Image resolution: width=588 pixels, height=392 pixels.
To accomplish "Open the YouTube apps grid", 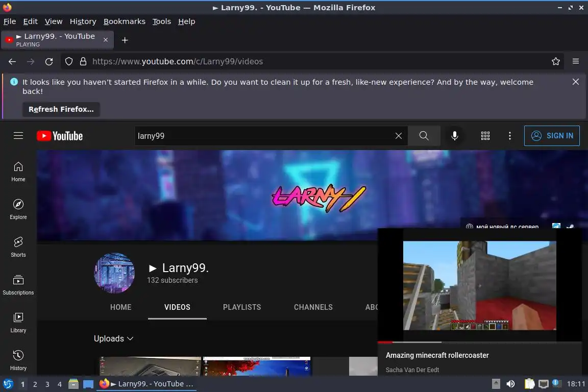I will pyautogui.click(x=485, y=136).
